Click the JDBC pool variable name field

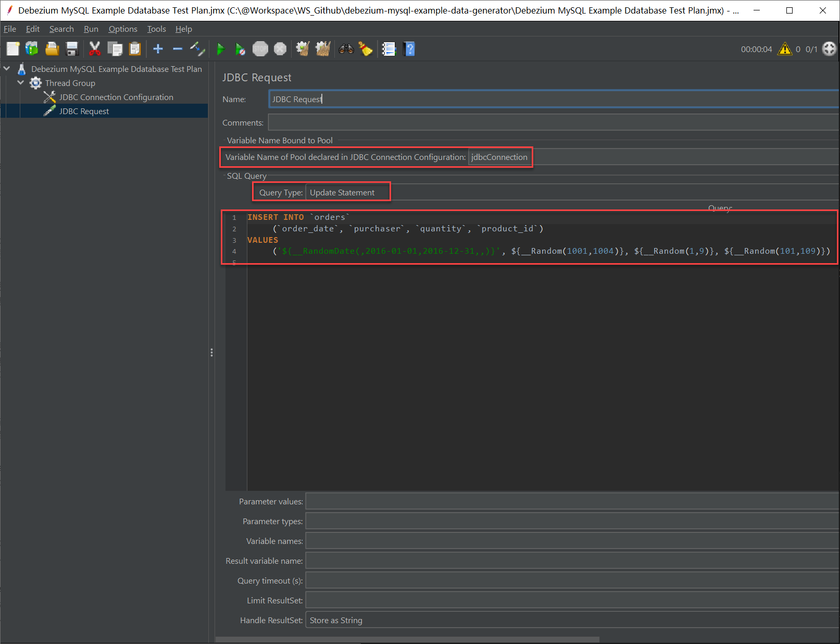[654, 157]
